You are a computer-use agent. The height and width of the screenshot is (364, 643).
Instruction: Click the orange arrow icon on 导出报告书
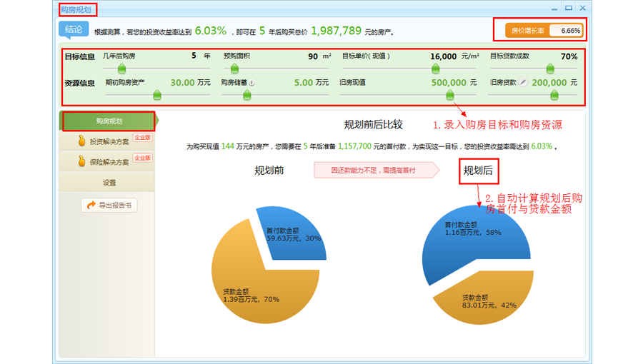[91, 206]
